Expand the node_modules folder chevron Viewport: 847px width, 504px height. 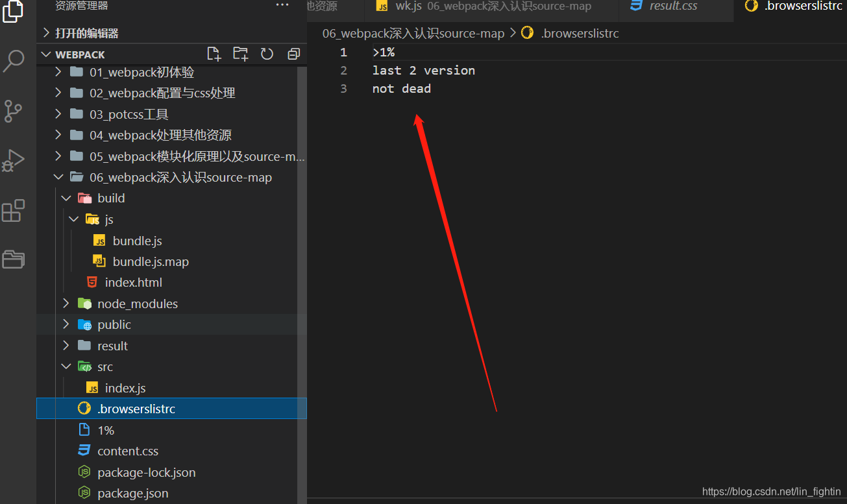click(66, 304)
